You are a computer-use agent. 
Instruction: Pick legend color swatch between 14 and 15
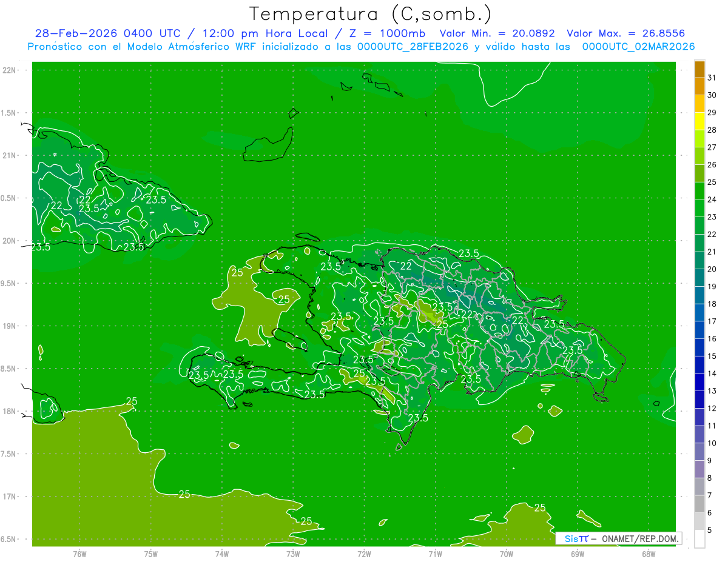click(699, 365)
